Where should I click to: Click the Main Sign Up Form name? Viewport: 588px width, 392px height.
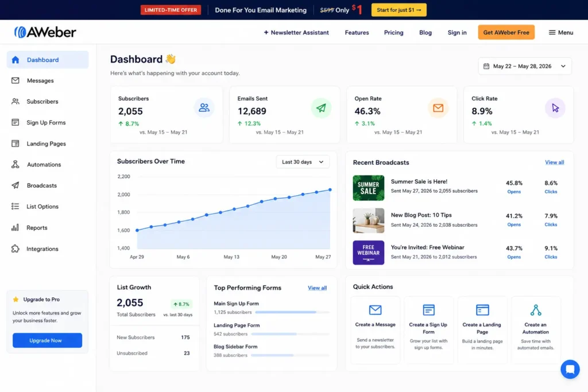click(x=236, y=304)
